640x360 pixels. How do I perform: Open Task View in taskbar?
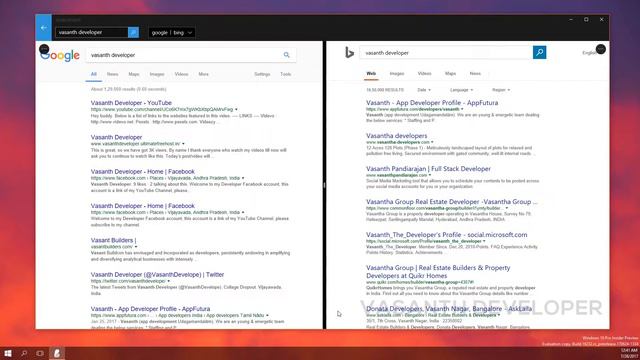click(40, 353)
